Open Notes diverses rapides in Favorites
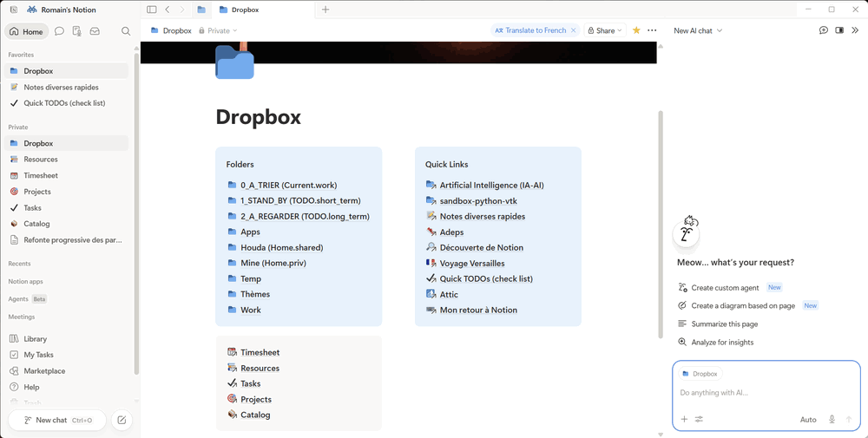The height and width of the screenshot is (438, 868). 67,87
